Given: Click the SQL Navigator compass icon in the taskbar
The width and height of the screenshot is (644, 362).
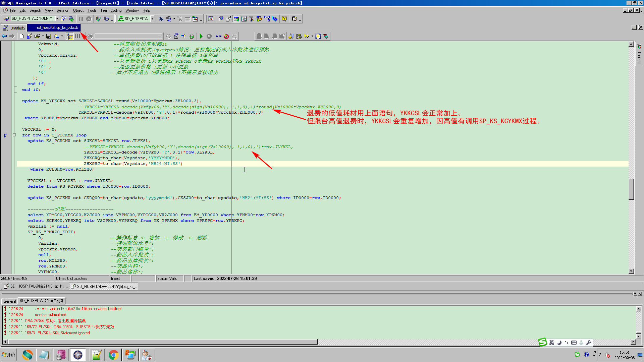Looking at the screenshot, I should [x=78, y=355].
